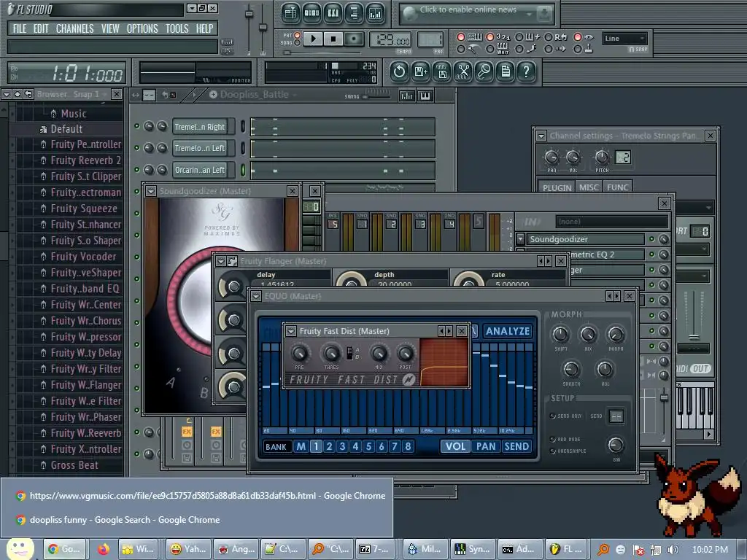Open the EDIT menu
Image resolution: width=747 pixels, height=560 pixels.
41,28
